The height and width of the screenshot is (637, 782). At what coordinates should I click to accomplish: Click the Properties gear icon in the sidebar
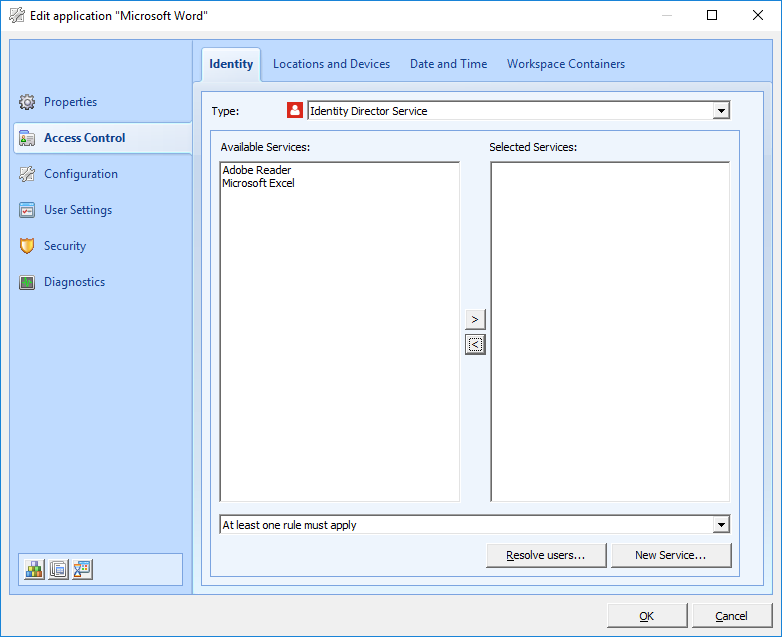click(27, 102)
